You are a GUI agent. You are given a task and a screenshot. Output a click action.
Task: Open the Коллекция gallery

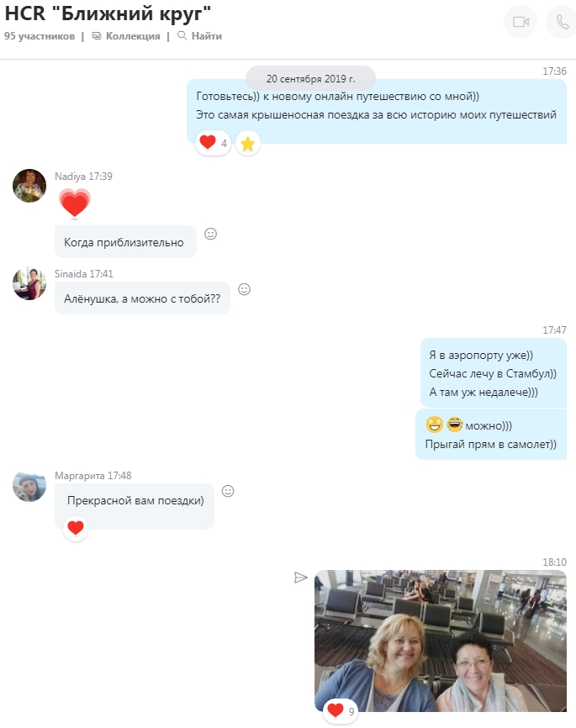tap(126, 36)
